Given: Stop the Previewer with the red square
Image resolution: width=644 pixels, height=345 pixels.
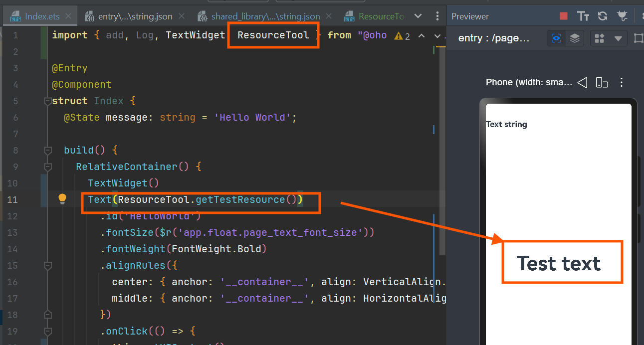Looking at the screenshot, I should pos(564,16).
